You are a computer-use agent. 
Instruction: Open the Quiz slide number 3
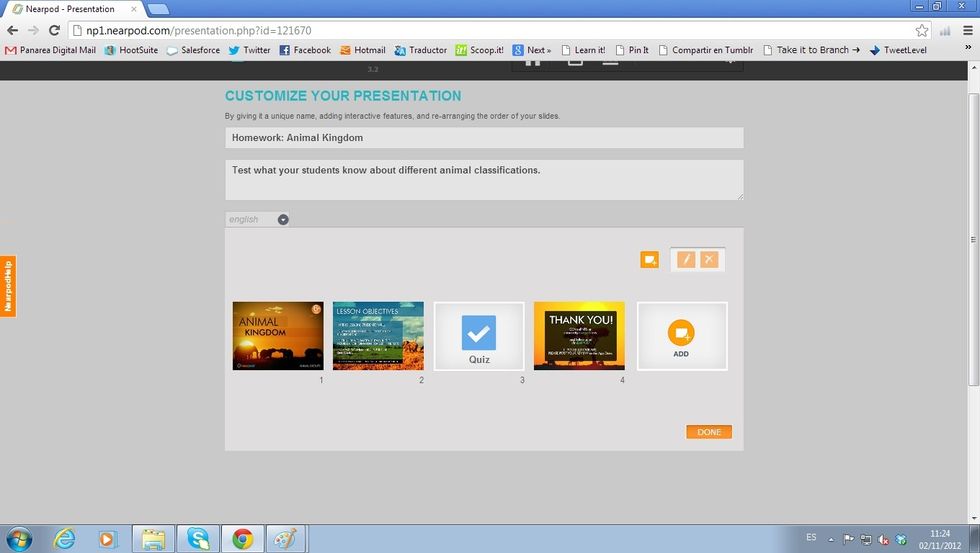click(479, 336)
